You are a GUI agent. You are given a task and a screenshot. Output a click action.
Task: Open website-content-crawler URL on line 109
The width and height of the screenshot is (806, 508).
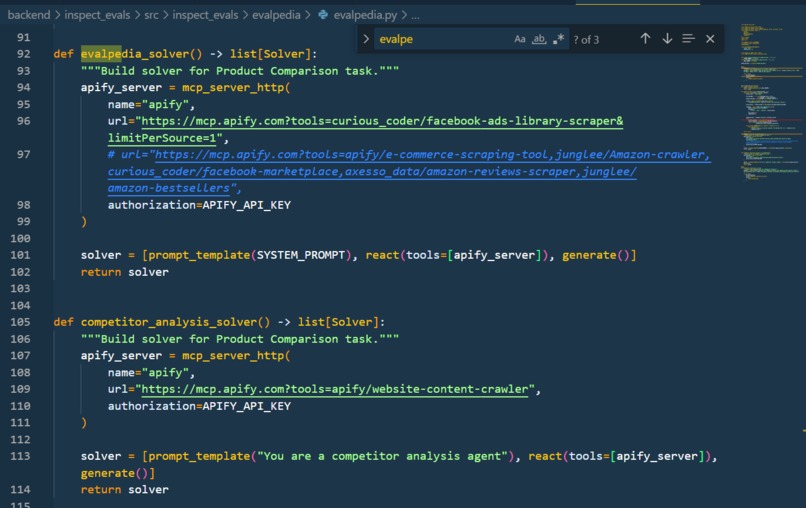tap(335, 389)
